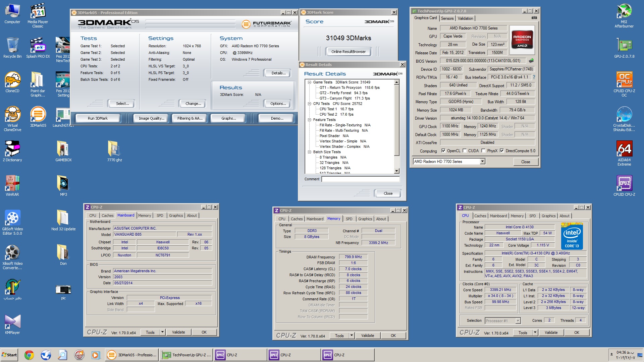The image size is (644, 362).
Task: Open Tools dropdown arrow in CPU tab CPU-Z
Action: 535,333
